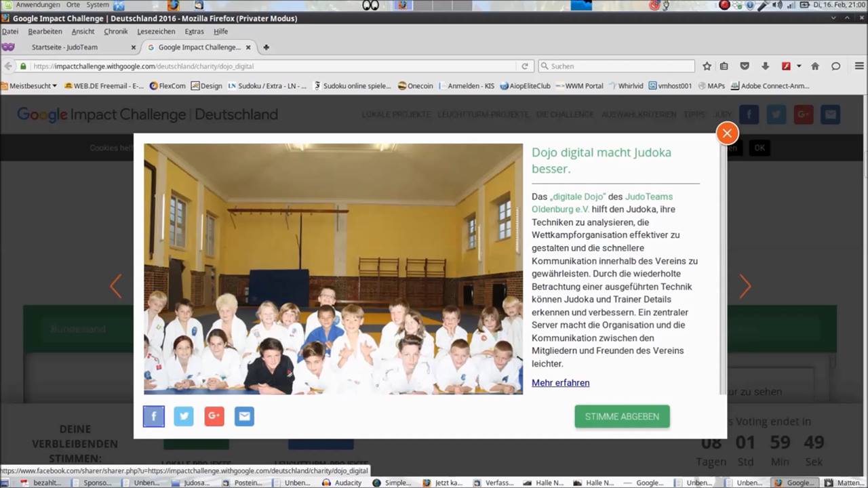The height and width of the screenshot is (488, 868).
Task: Click the STIMME ABGEBEN button
Action: [622, 416]
